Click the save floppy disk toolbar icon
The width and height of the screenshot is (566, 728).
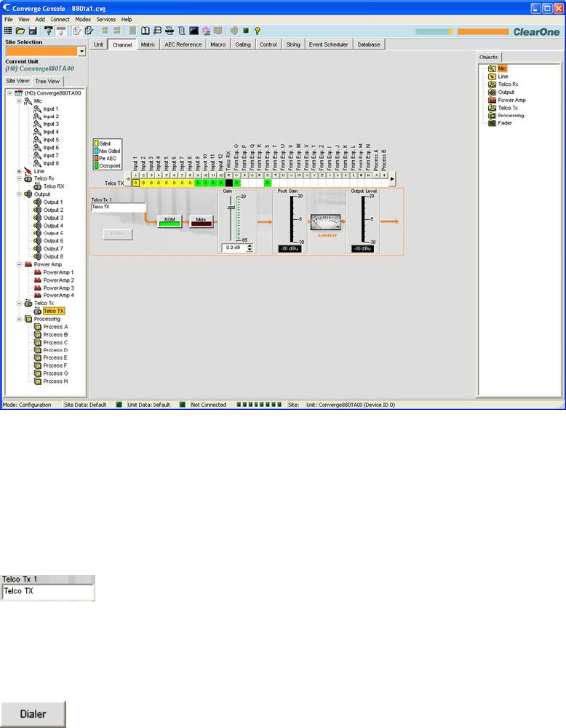point(33,31)
